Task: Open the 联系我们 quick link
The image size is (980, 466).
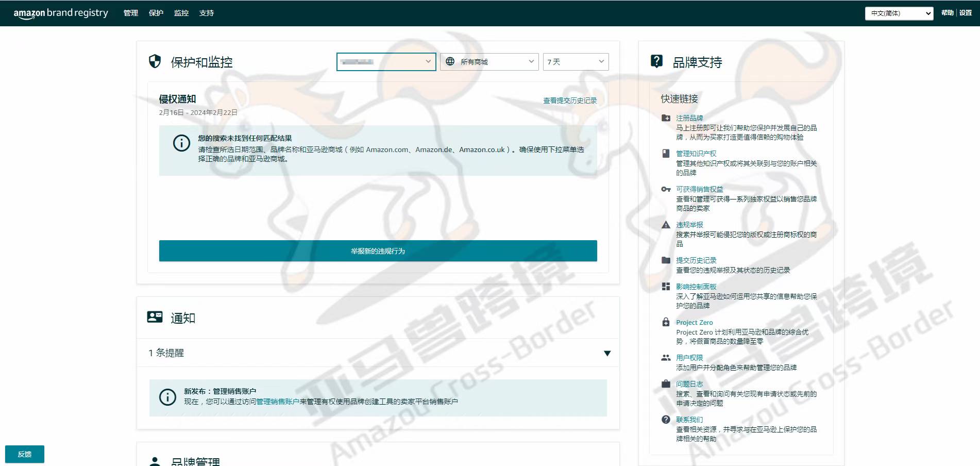Action: 689,420
